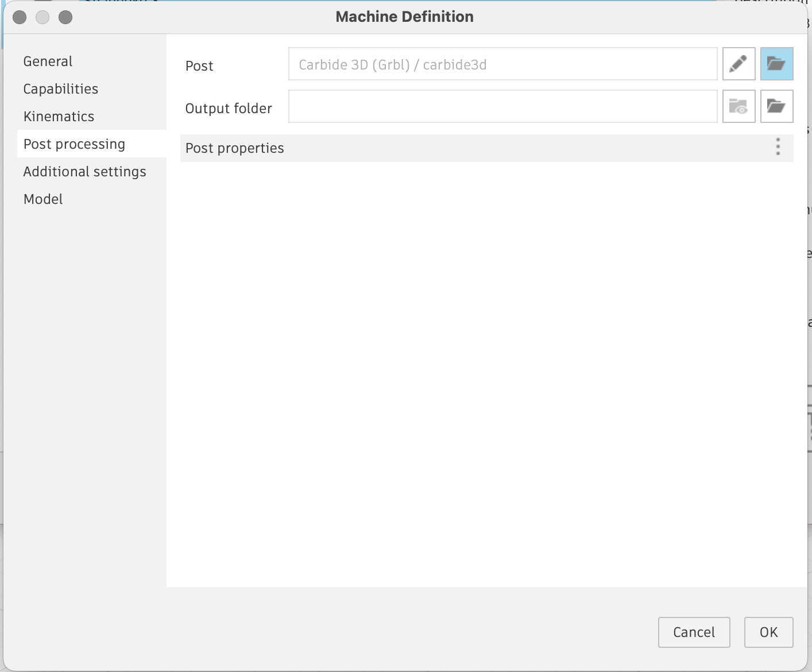
Task: Click the Post field showing Carbide 3D
Action: [503, 64]
